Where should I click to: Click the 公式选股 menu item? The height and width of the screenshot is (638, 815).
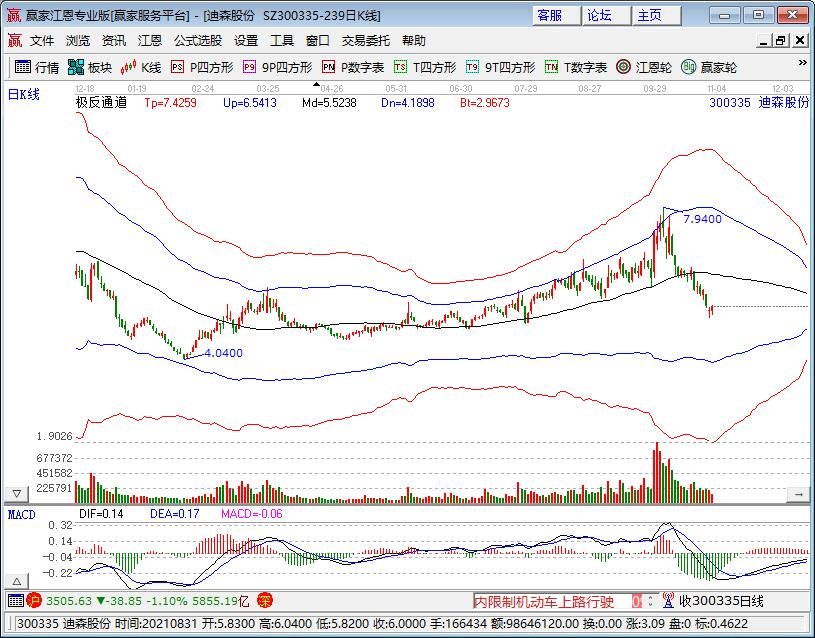(x=194, y=41)
